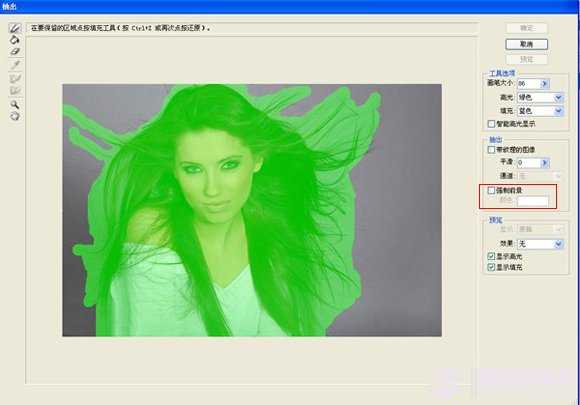Viewport: 580px width, 405px height.
Task: Select the Fill bucket tool
Action: pyautogui.click(x=15, y=40)
